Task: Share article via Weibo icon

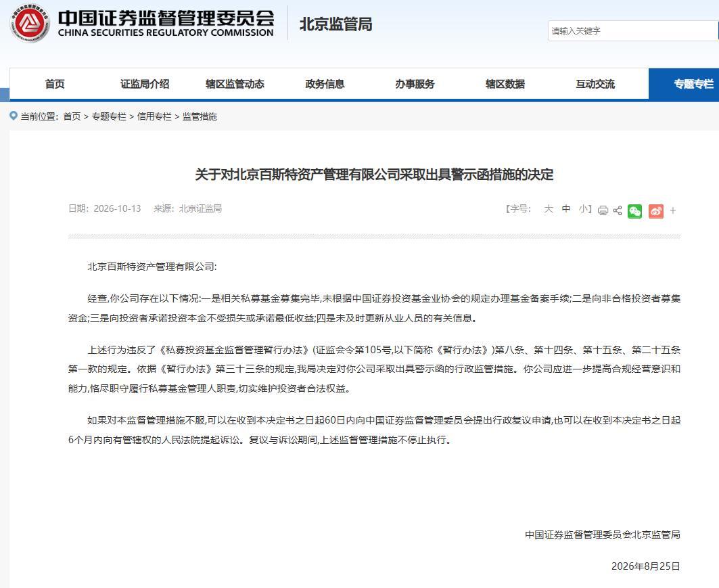Action: pyautogui.click(x=655, y=211)
